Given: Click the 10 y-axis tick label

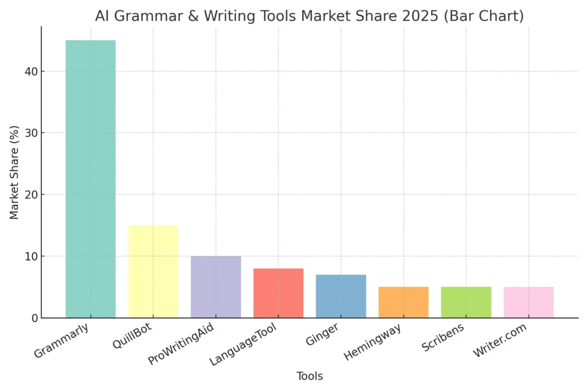Looking at the screenshot, I should coord(32,257).
